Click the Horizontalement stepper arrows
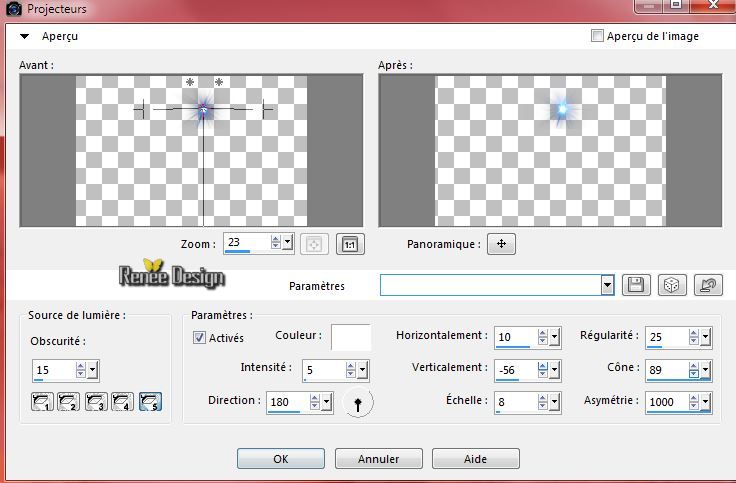736x483 pixels. [543, 337]
